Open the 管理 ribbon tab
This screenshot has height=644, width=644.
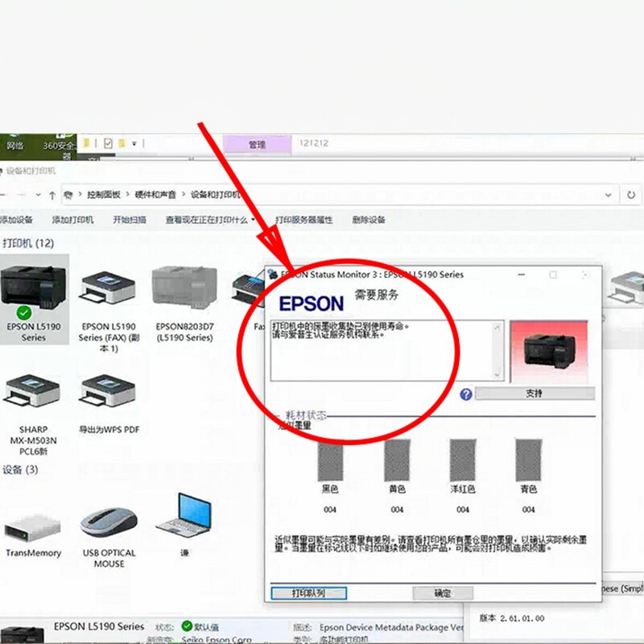pyautogui.click(x=257, y=145)
